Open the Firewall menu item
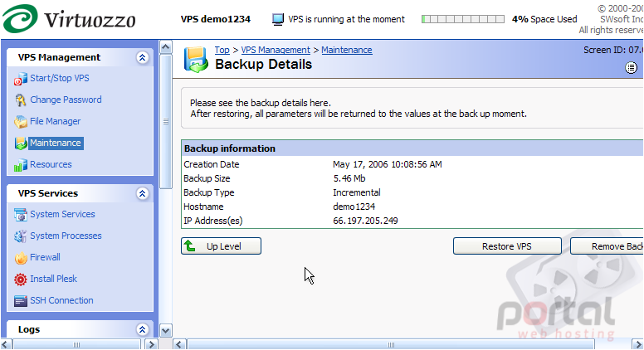This screenshot has width=644, height=350. click(x=45, y=257)
